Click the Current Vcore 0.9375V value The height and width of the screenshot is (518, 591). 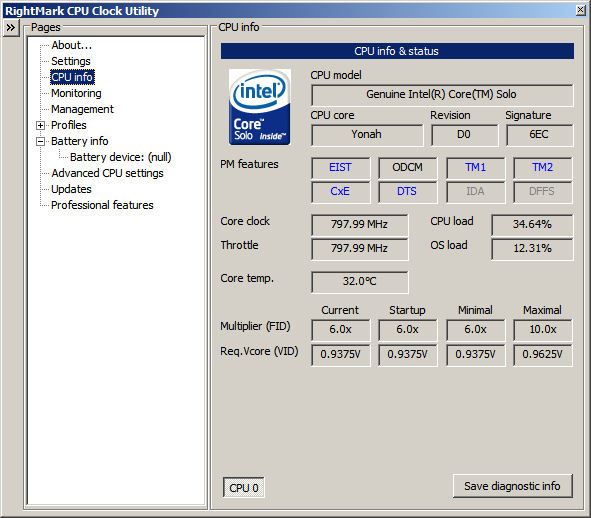pos(340,355)
